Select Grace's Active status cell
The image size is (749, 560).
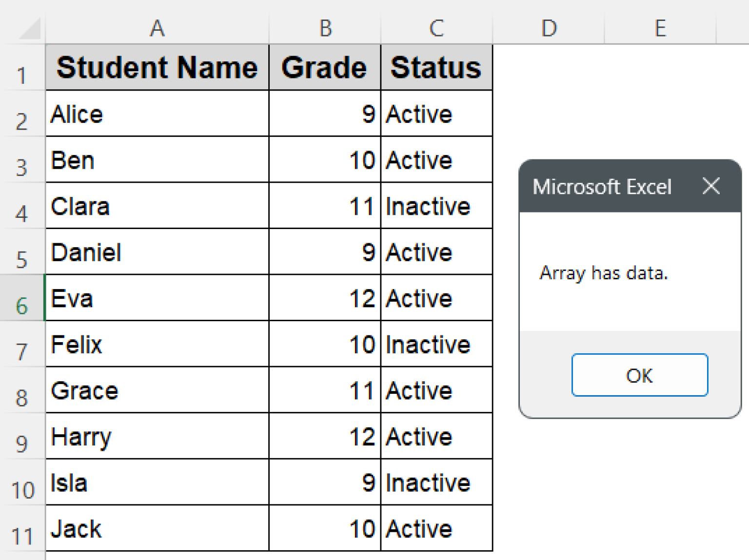point(435,390)
